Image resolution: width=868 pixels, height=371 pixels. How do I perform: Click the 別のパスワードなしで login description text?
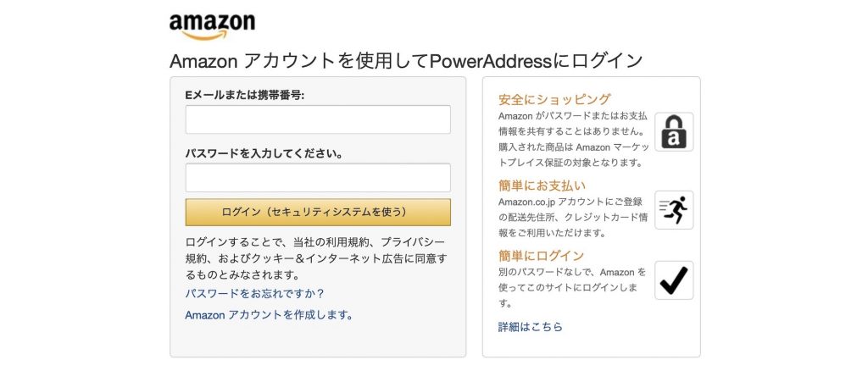pyautogui.click(x=572, y=287)
